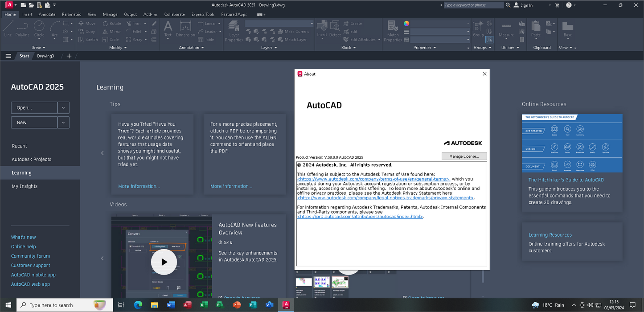Click the Move tool in Modify panel
Screen dimensions: 644x312
tap(87, 24)
